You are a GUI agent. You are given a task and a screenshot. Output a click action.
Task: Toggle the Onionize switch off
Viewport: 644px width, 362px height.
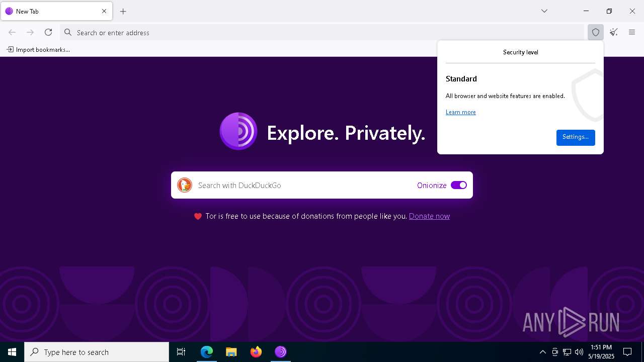point(459,185)
